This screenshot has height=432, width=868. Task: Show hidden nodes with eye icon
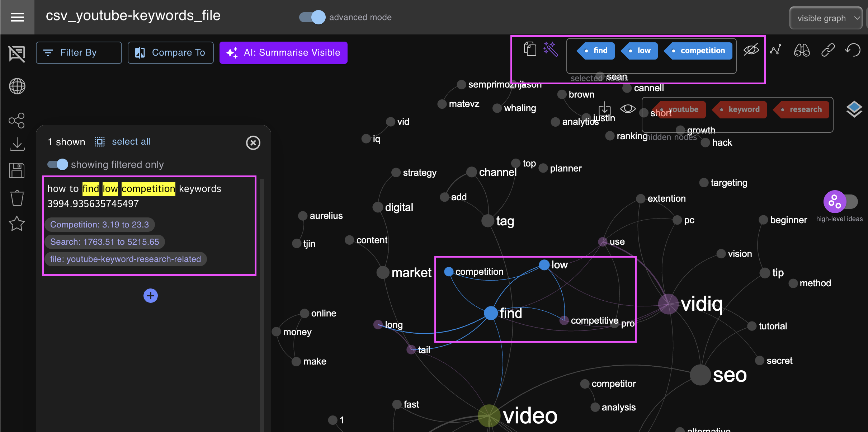(x=628, y=108)
